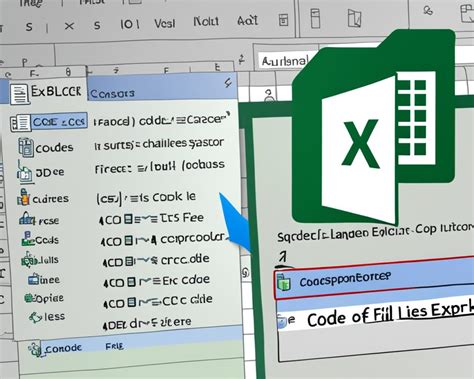
Task: Click the icon beside conode row
Action: pos(35,349)
